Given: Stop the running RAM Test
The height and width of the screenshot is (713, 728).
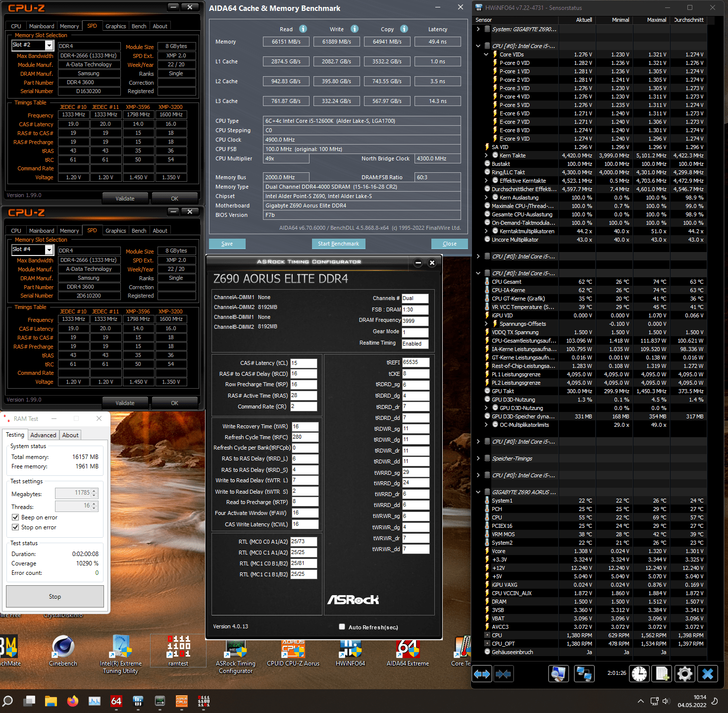Looking at the screenshot, I should coord(55,597).
